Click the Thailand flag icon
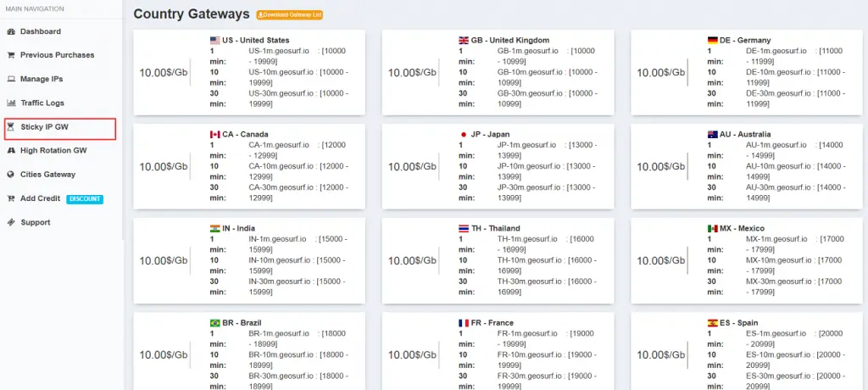The image size is (868, 390). [x=464, y=229]
